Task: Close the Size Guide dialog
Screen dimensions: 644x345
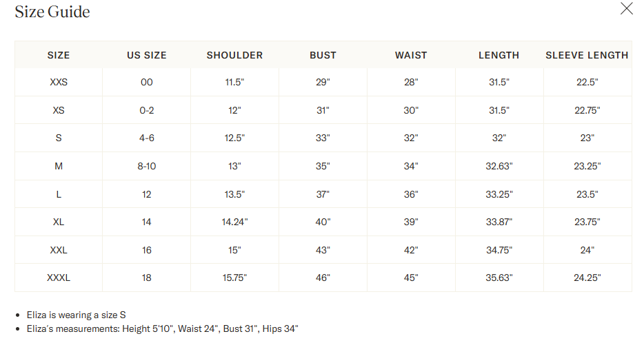Action: pyautogui.click(x=626, y=8)
